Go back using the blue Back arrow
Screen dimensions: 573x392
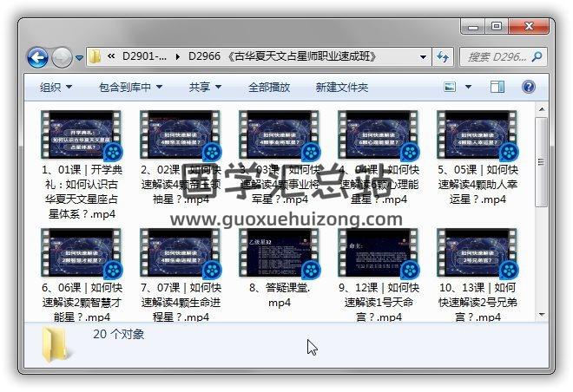37,57
